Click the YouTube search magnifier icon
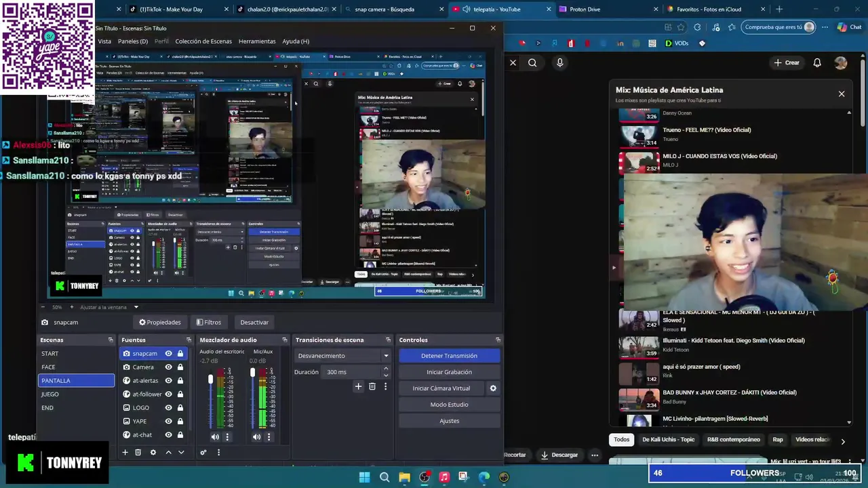Screen dimensions: 868x488 click(532, 62)
